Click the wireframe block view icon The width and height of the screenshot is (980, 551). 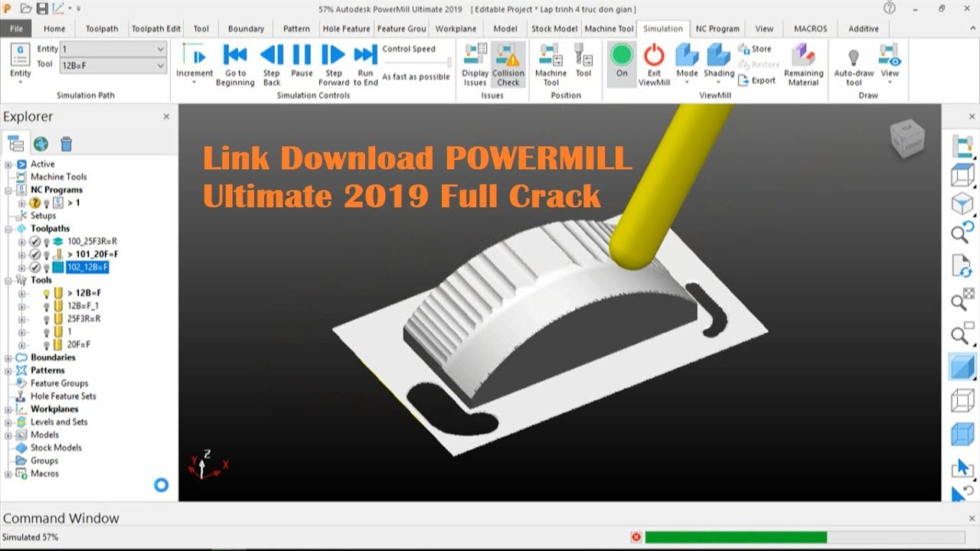pos(962,175)
